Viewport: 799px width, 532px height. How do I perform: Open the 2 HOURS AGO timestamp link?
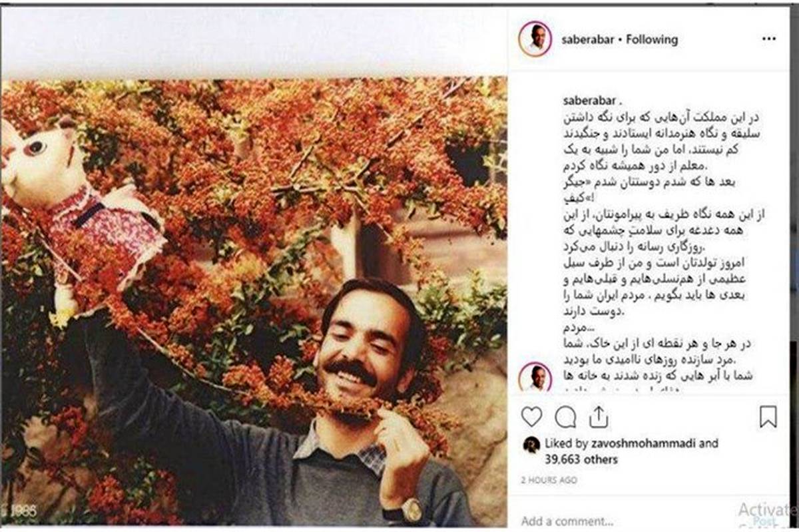(x=549, y=480)
